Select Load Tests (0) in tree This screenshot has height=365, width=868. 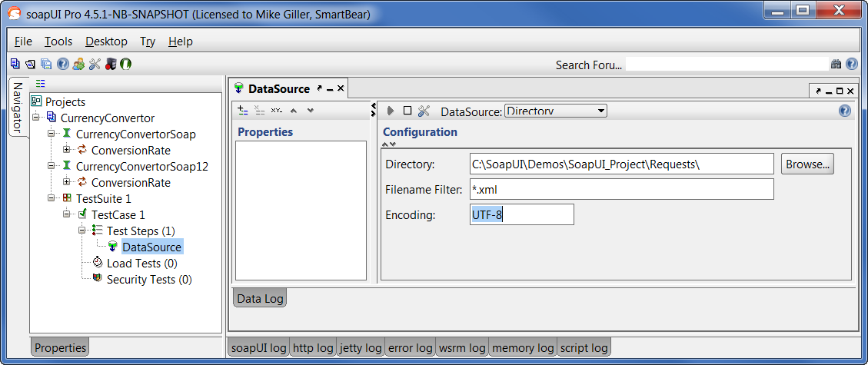141,264
